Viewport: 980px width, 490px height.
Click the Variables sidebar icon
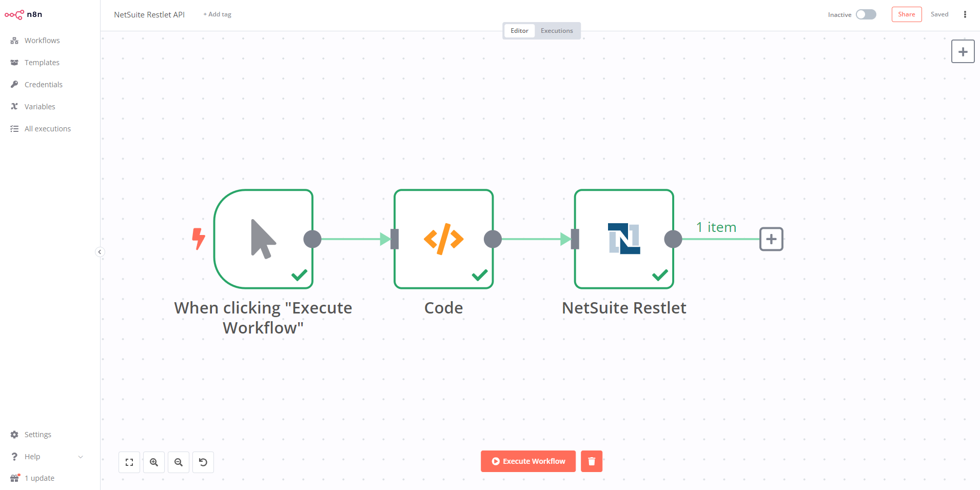[x=14, y=107]
